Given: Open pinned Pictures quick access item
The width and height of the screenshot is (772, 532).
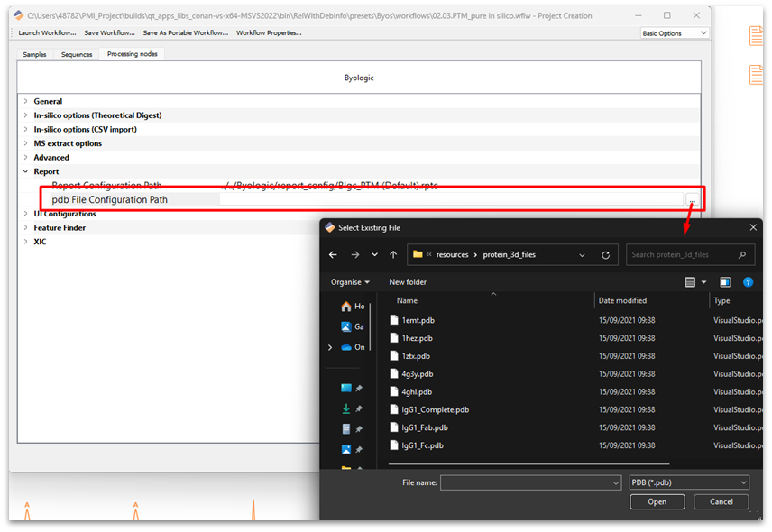Looking at the screenshot, I should pyautogui.click(x=346, y=449).
